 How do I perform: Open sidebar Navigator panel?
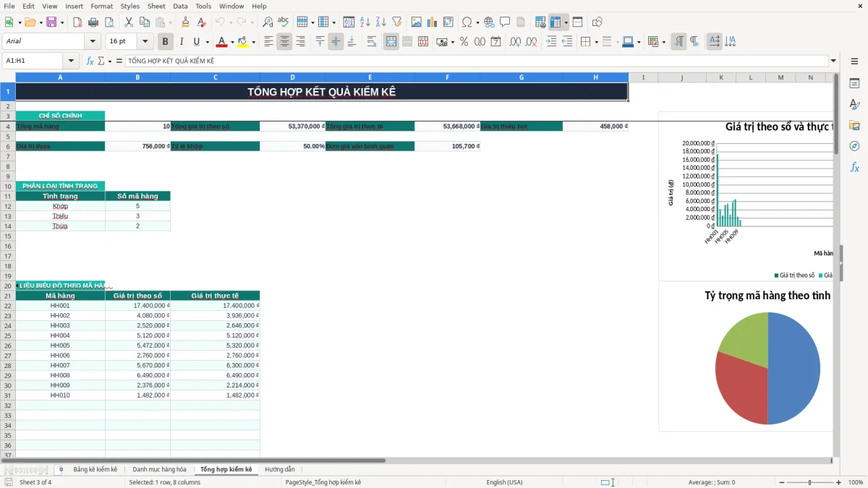[x=854, y=146]
